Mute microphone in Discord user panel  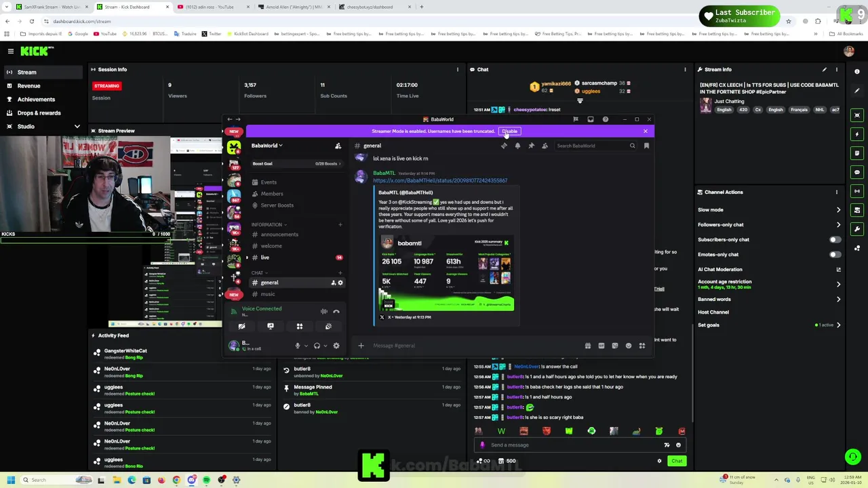coord(297,346)
